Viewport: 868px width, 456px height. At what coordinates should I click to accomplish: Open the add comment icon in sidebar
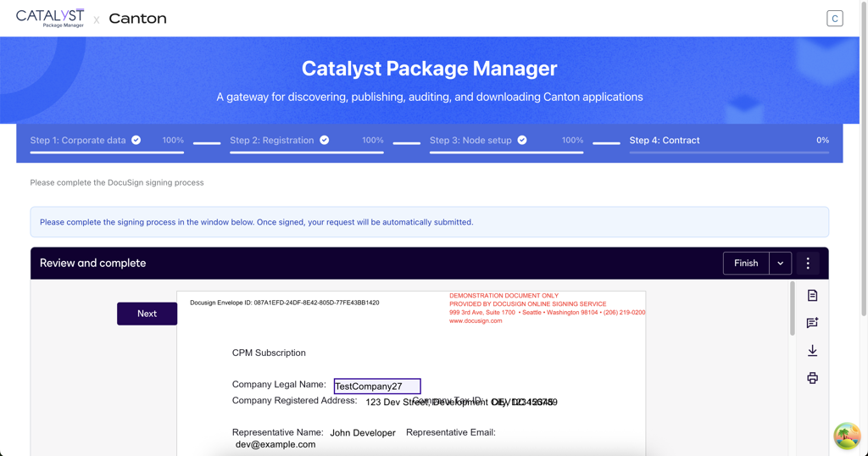(x=812, y=323)
